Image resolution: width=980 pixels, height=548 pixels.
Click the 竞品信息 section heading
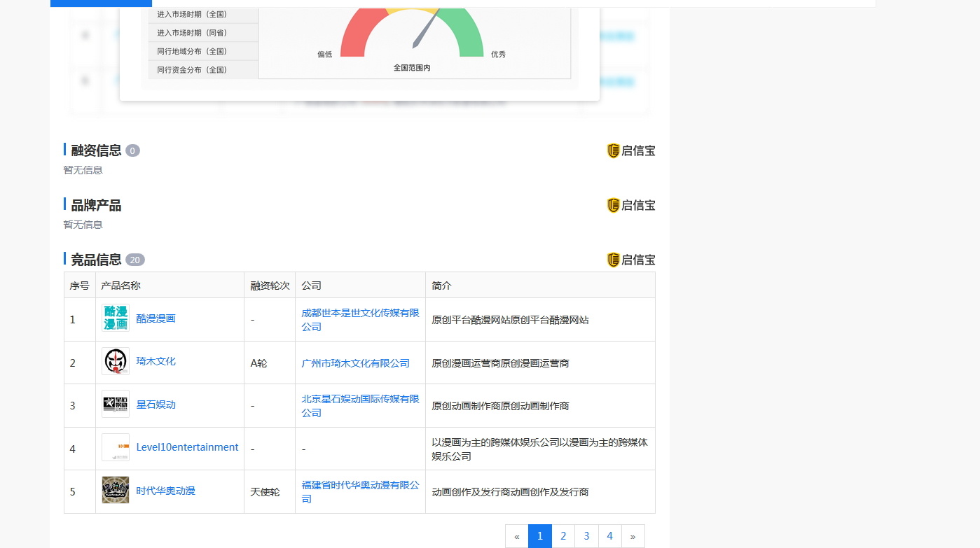tap(96, 260)
